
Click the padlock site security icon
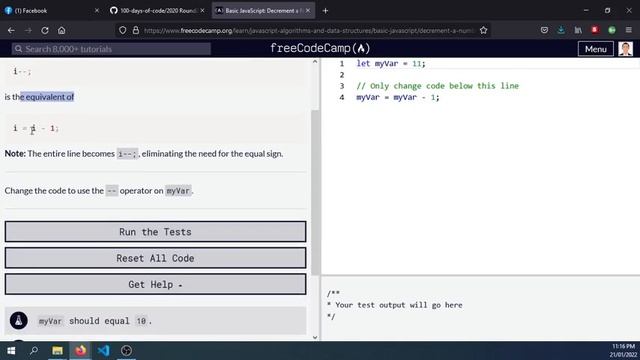pos(136,30)
